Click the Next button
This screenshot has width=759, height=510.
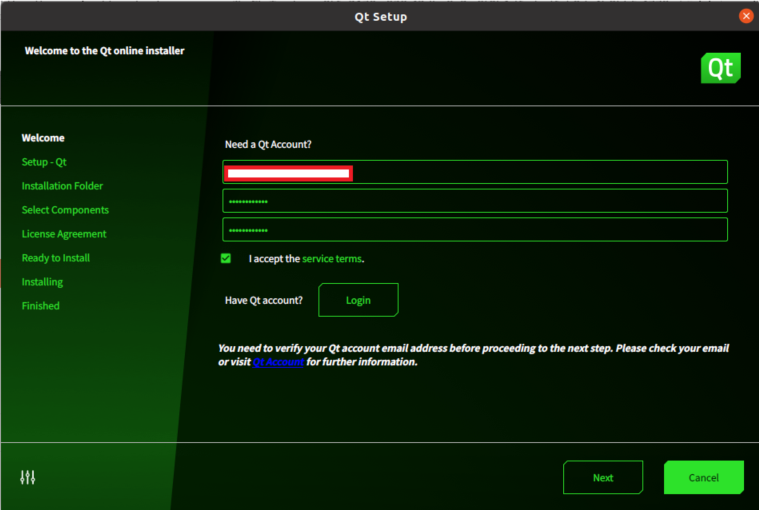[603, 478]
